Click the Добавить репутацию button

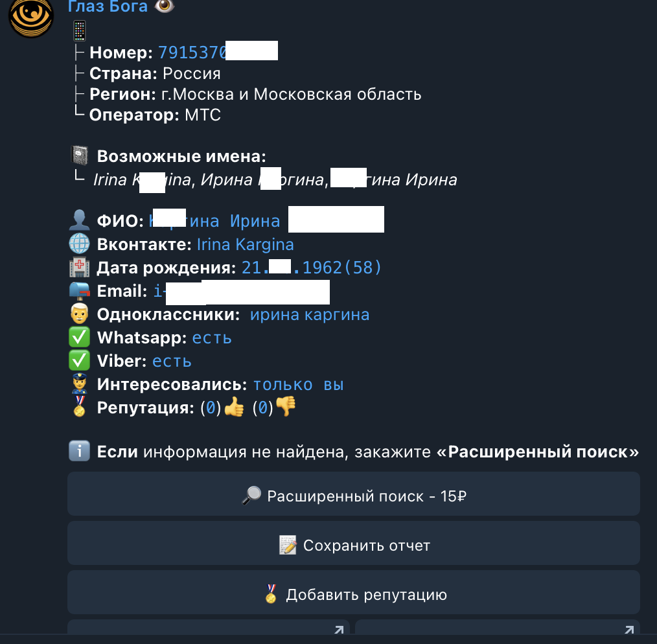[354, 592]
